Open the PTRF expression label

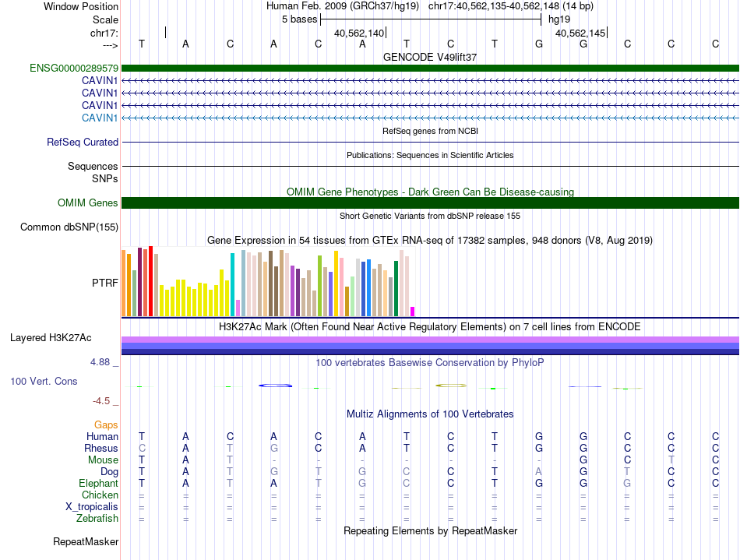pos(105,283)
